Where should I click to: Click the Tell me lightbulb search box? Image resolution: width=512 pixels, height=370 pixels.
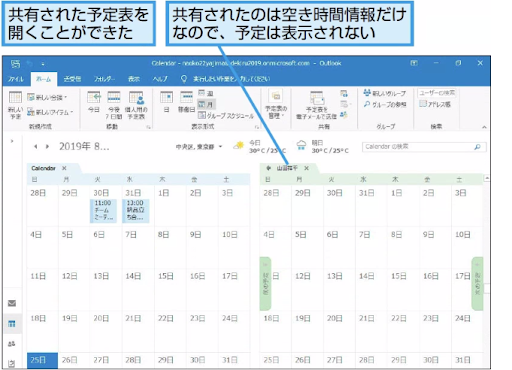226,79
